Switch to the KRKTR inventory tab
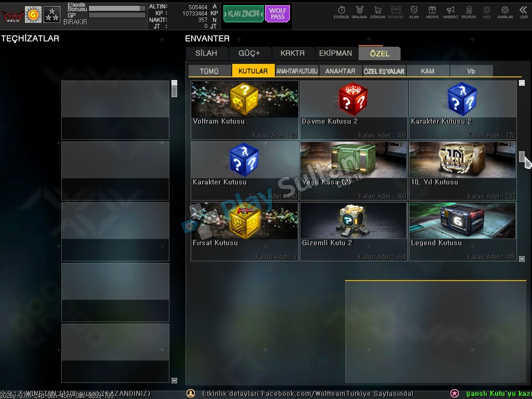The width and height of the screenshot is (532, 399). coord(292,54)
